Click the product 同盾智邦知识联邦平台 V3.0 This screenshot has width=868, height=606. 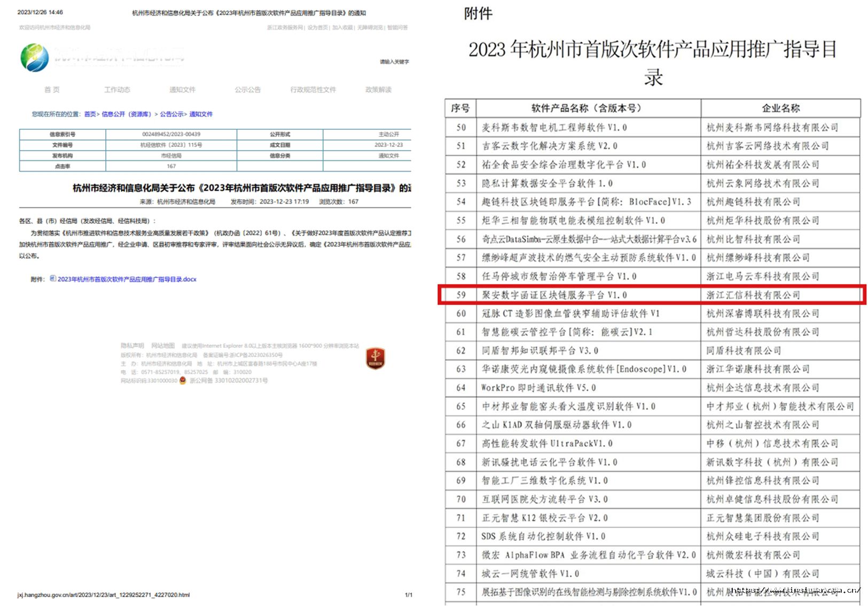point(540,351)
